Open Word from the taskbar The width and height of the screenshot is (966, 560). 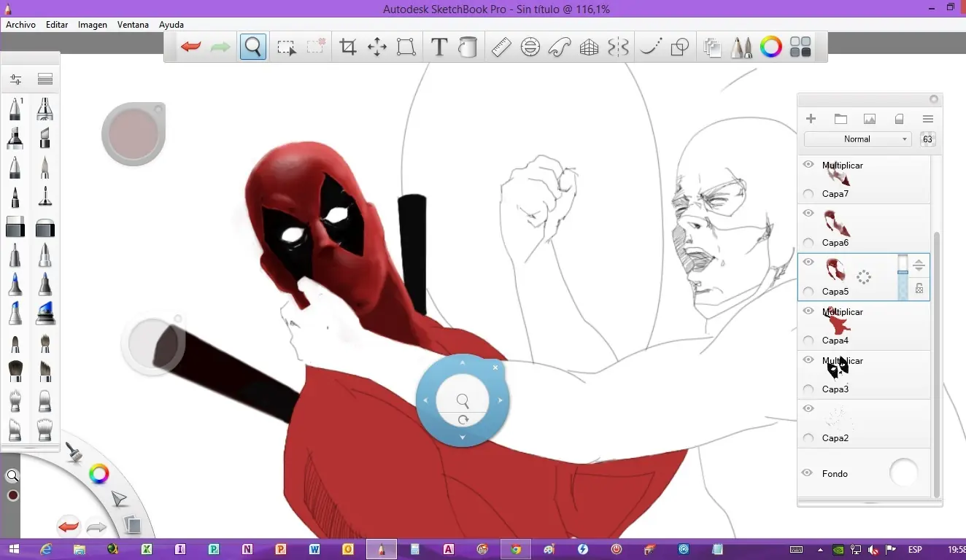click(314, 549)
